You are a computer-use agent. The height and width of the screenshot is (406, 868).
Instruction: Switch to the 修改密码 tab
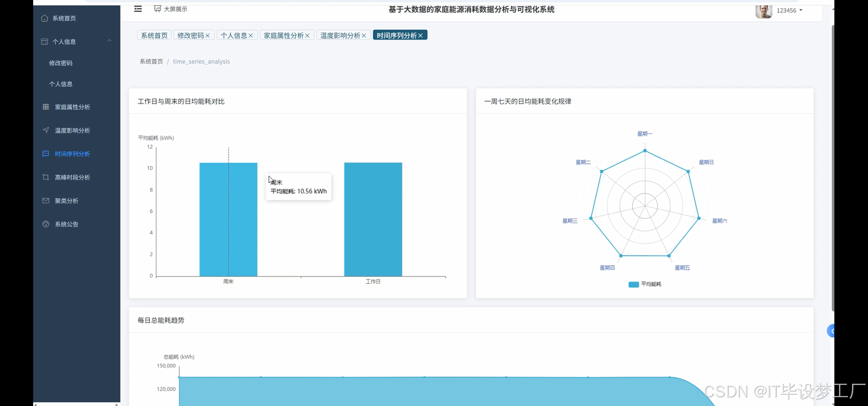tap(190, 35)
